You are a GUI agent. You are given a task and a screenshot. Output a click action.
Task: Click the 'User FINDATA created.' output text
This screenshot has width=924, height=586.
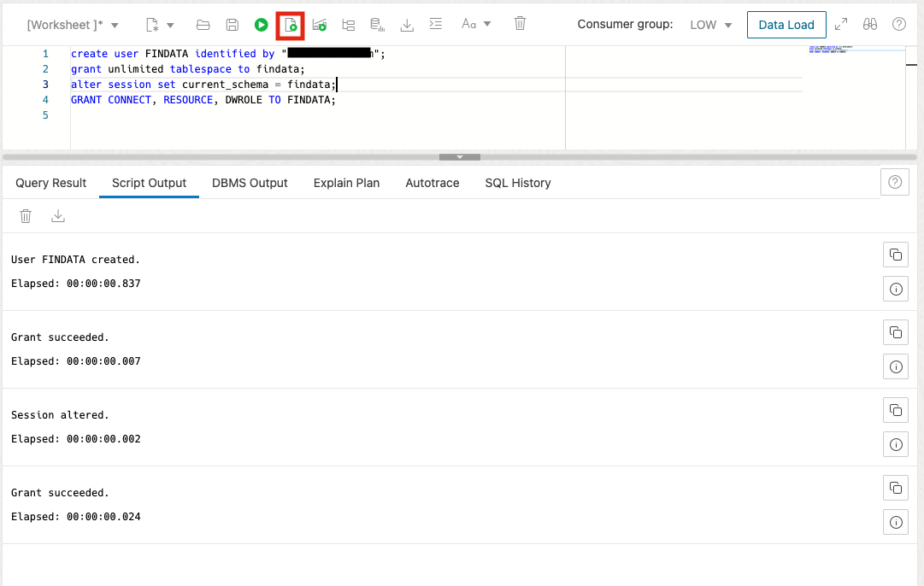coord(75,259)
